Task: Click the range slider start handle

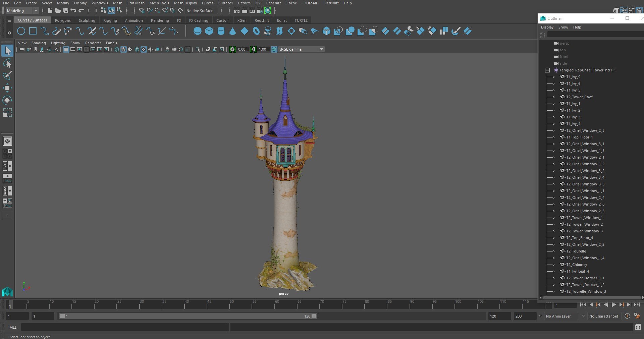Action: click(62, 316)
